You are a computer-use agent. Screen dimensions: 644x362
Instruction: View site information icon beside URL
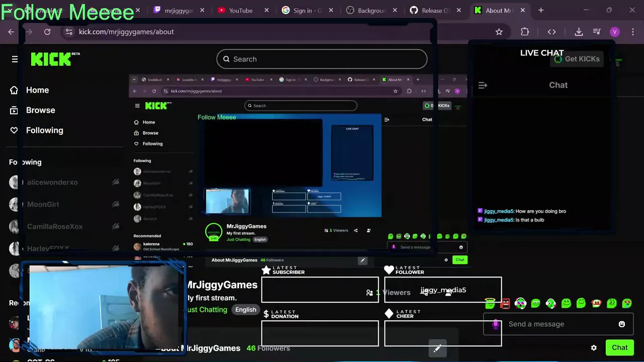tap(69, 32)
